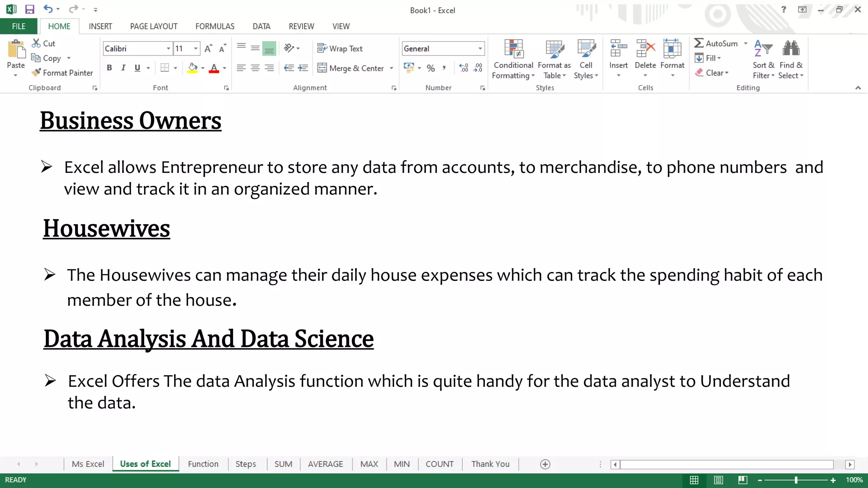868x488 pixels.
Task: Copy the selected cells
Action: [47, 58]
